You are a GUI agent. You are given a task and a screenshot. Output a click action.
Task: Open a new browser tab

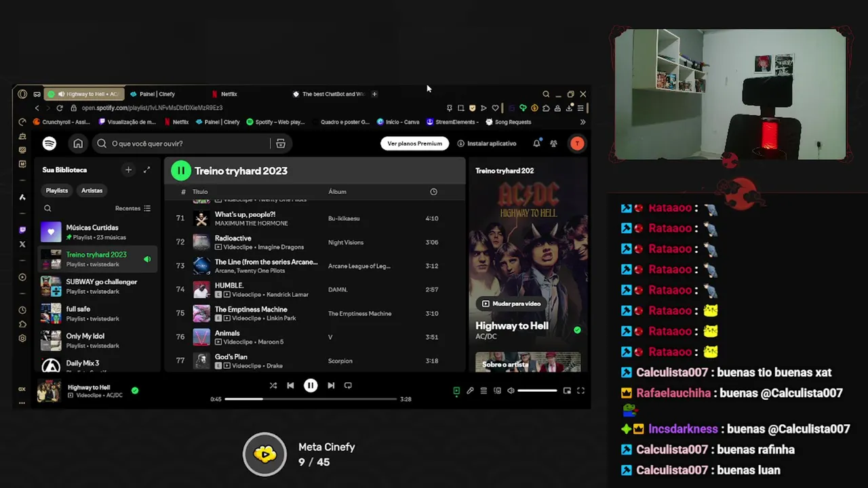point(374,94)
